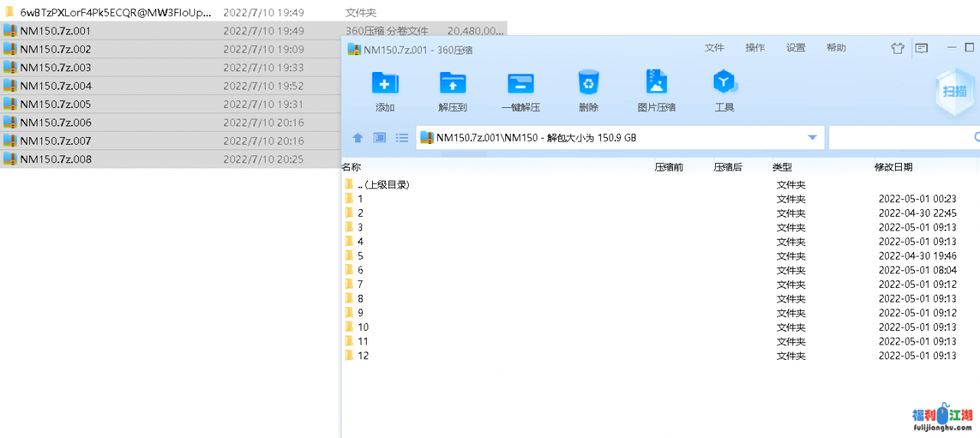
Task: Click the 添加 (Add) toolbar icon
Action: click(x=385, y=84)
